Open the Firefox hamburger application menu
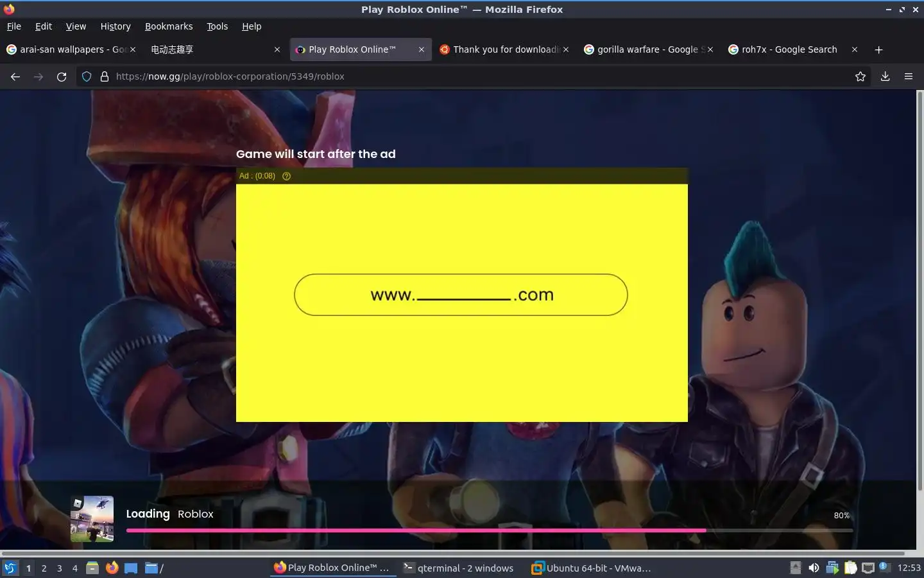The image size is (924, 578). [909, 76]
